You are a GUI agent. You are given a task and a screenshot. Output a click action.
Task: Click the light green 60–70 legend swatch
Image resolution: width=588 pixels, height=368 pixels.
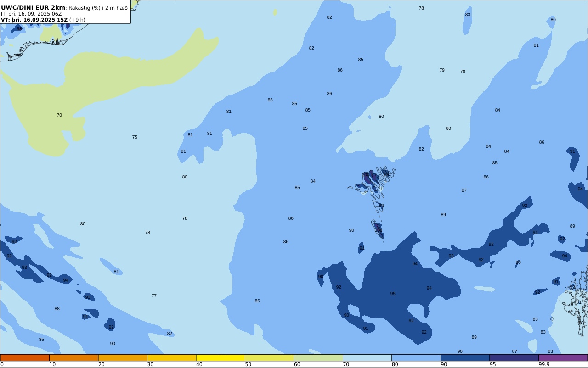tap(318, 357)
